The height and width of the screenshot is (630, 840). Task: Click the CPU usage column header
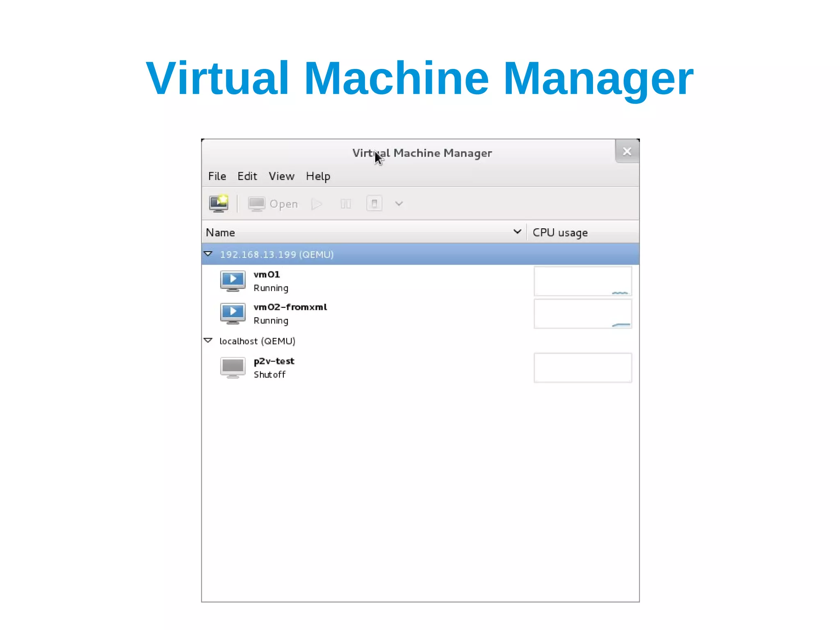click(582, 232)
